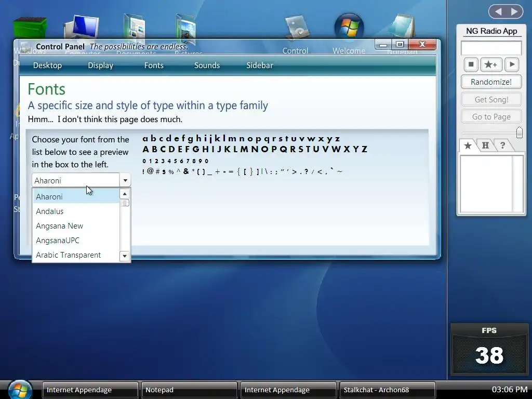Open the Sidebar tab in Control Panel
Image resolution: width=532 pixels, height=399 pixels.
pyautogui.click(x=260, y=65)
